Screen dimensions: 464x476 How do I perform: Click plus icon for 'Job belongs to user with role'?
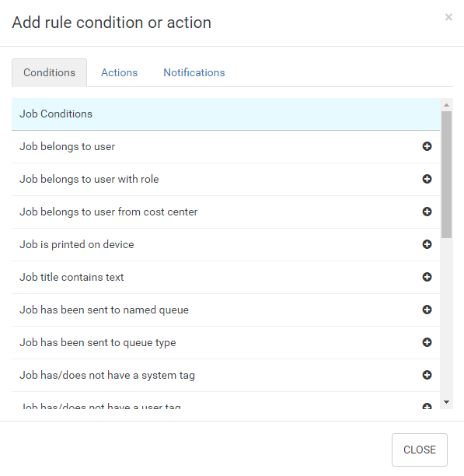[x=427, y=179]
